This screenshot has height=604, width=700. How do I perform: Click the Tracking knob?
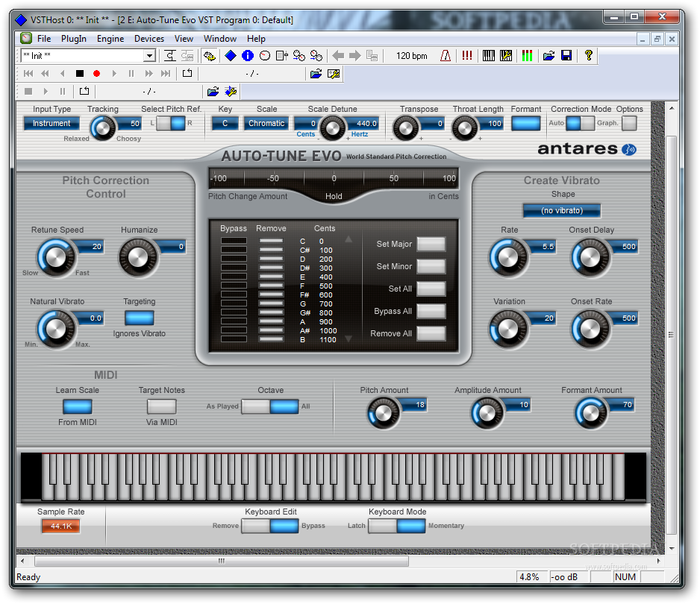coord(103,128)
